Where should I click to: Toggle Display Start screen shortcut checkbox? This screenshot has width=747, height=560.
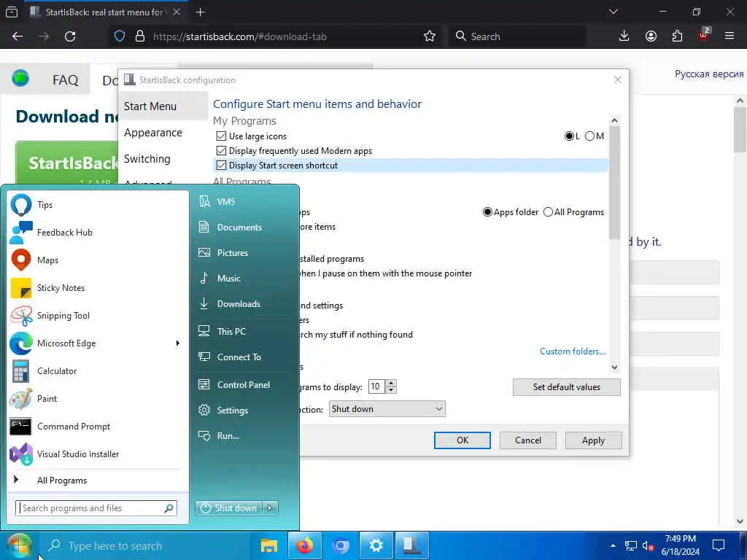(221, 166)
